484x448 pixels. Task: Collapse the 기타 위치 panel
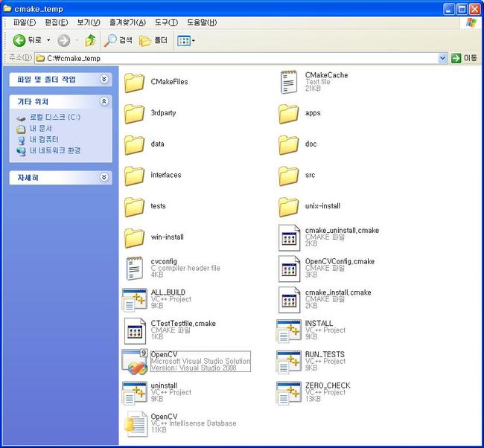pyautogui.click(x=104, y=101)
